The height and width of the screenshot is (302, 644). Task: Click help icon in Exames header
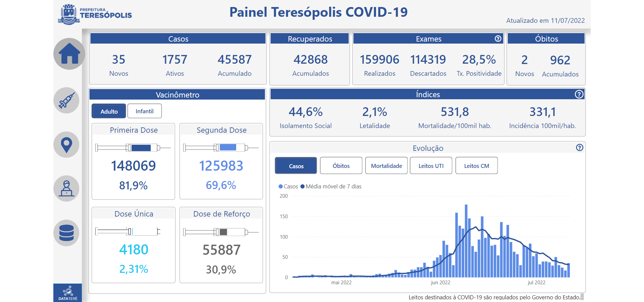498,39
